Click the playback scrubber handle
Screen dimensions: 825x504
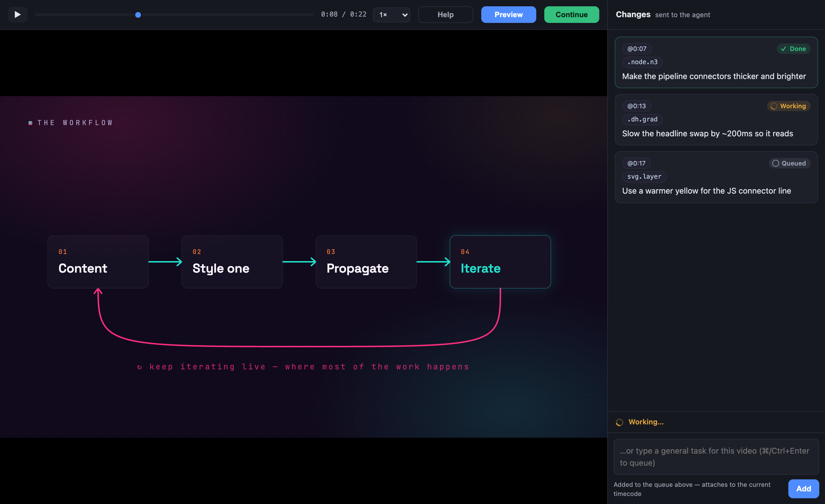[138, 15]
